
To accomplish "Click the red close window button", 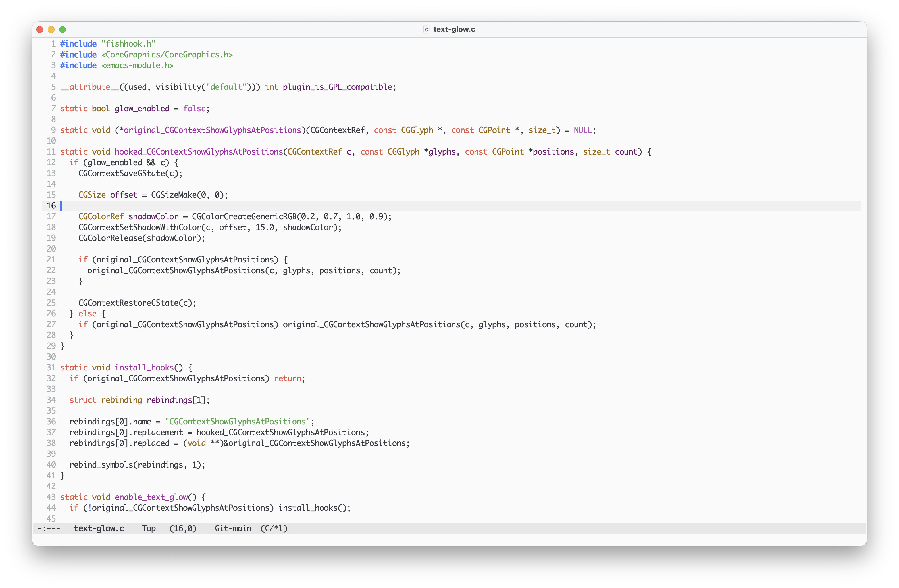I will 40,30.
